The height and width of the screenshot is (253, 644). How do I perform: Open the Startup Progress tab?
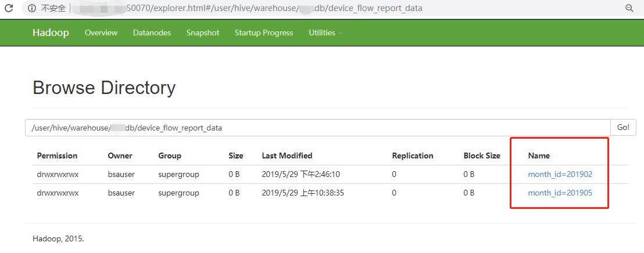point(264,33)
